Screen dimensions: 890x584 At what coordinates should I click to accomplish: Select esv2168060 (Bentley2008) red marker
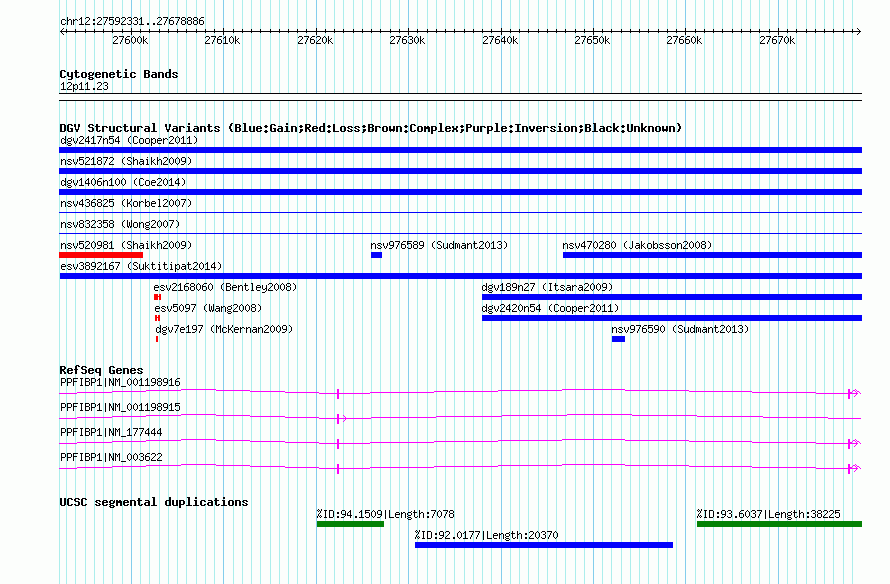click(x=157, y=297)
